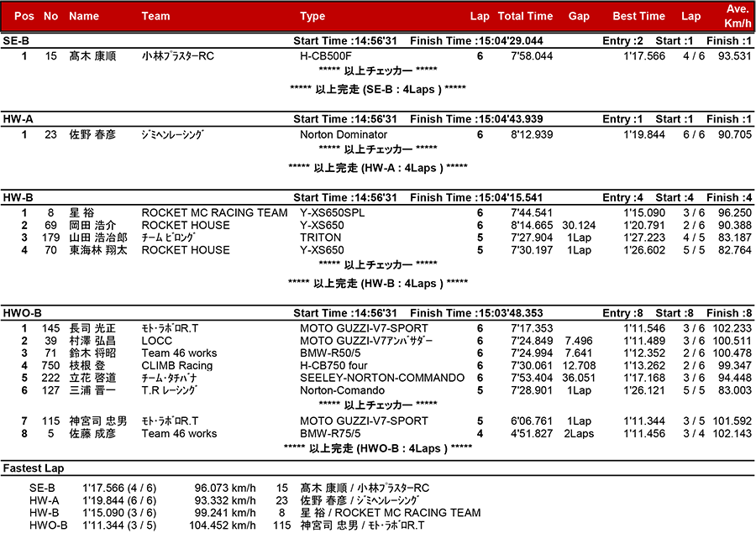Click the 'Ave. Km/h' column header
756x533 pixels.
(x=738, y=16)
